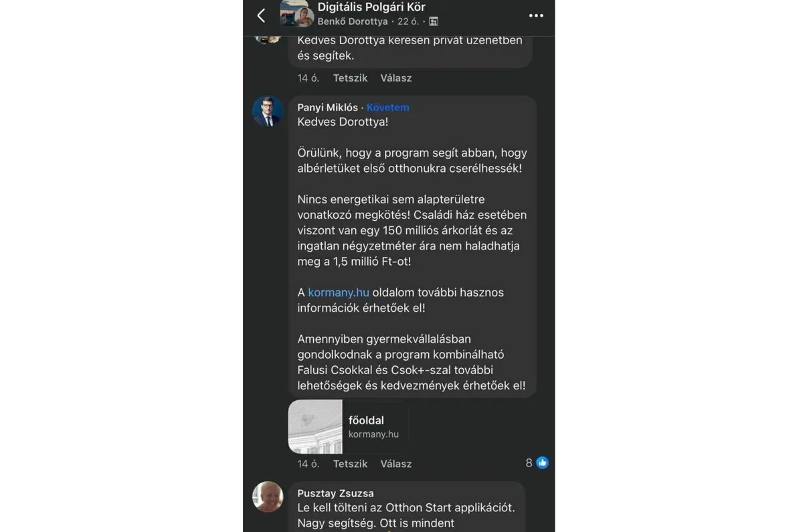803x532 pixels.
Task: Tap the back arrow in header
Action: tap(262, 16)
